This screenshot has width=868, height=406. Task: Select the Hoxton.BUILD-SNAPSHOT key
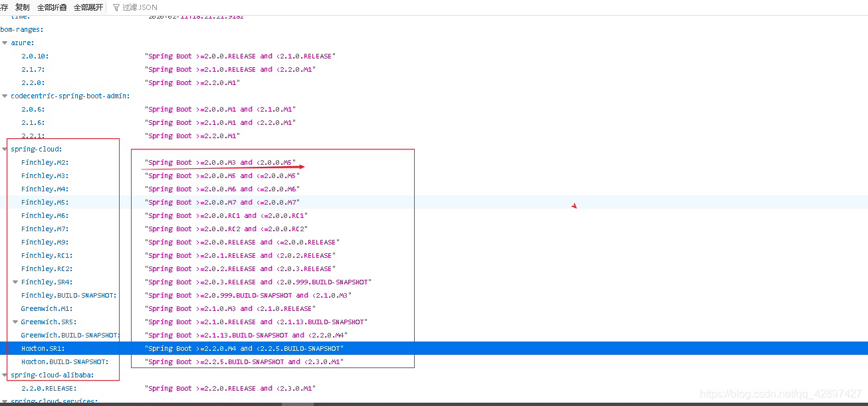pyautogui.click(x=65, y=361)
